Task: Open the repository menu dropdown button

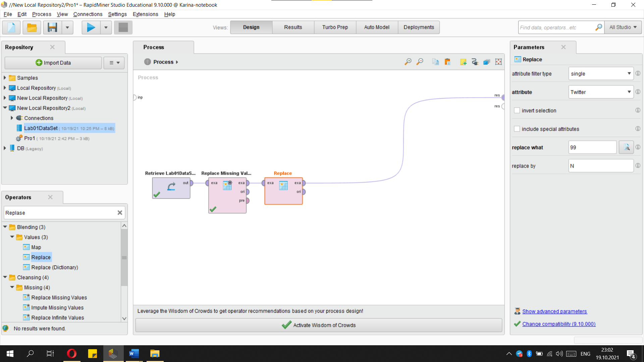Action: pos(114,63)
